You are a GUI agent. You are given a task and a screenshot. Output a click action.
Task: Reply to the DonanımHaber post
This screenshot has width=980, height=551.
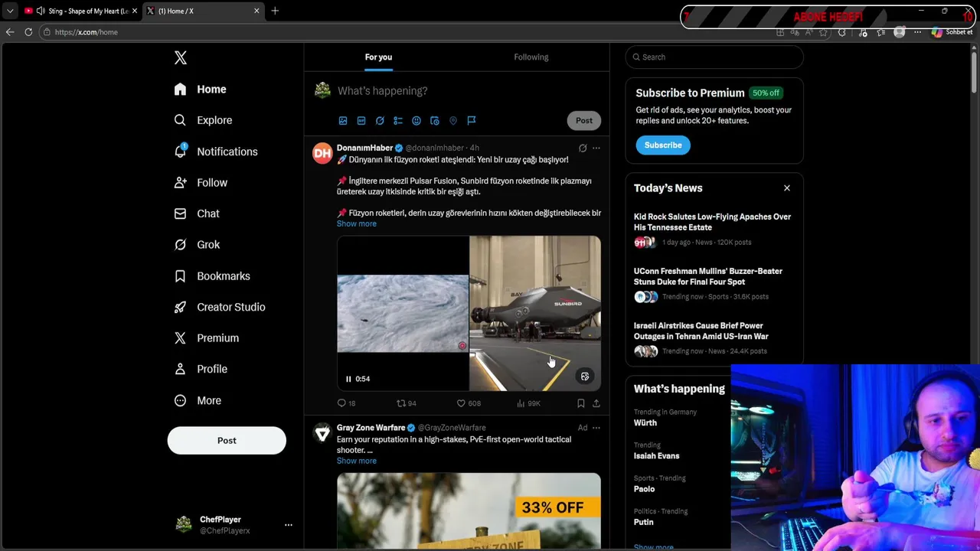coord(346,403)
